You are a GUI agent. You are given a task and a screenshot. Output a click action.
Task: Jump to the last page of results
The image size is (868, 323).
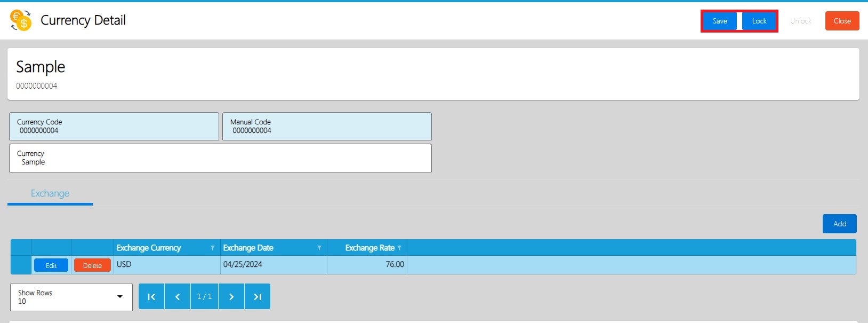pyautogui.click(x=258, y=297)
